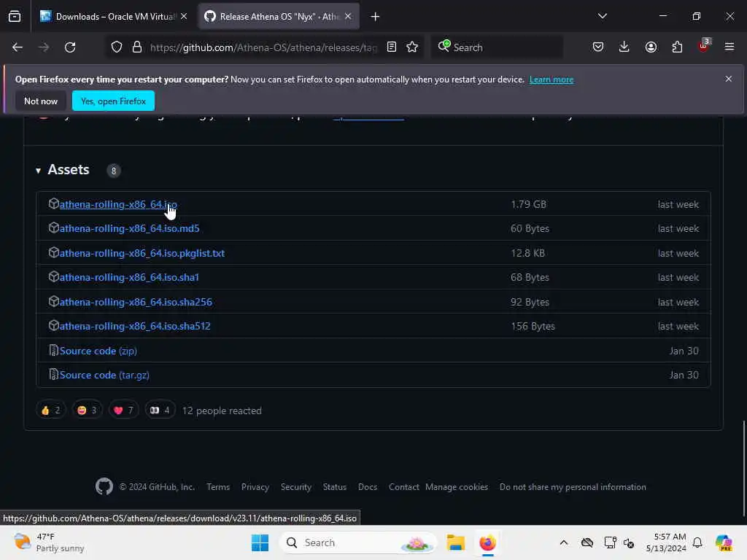Screen dimensions: 747x560
Task: Close the Release Athena OS tab
Action: 348,17
